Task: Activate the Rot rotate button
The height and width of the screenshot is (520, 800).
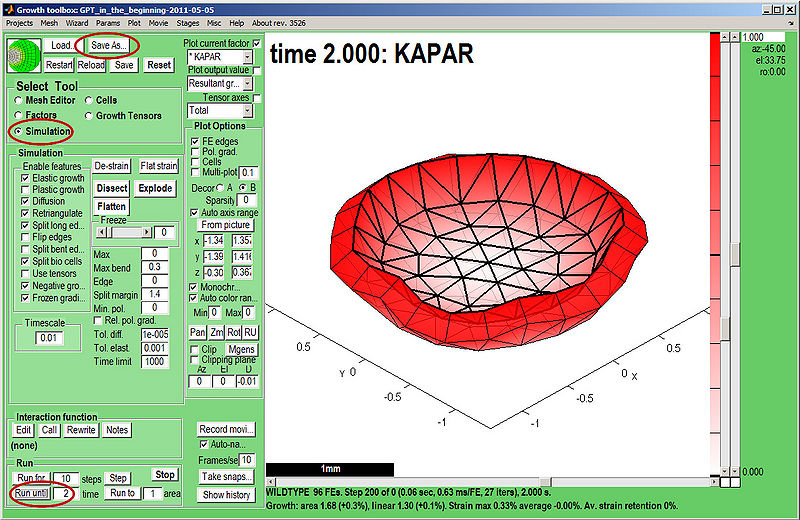Action: (234, 331)
